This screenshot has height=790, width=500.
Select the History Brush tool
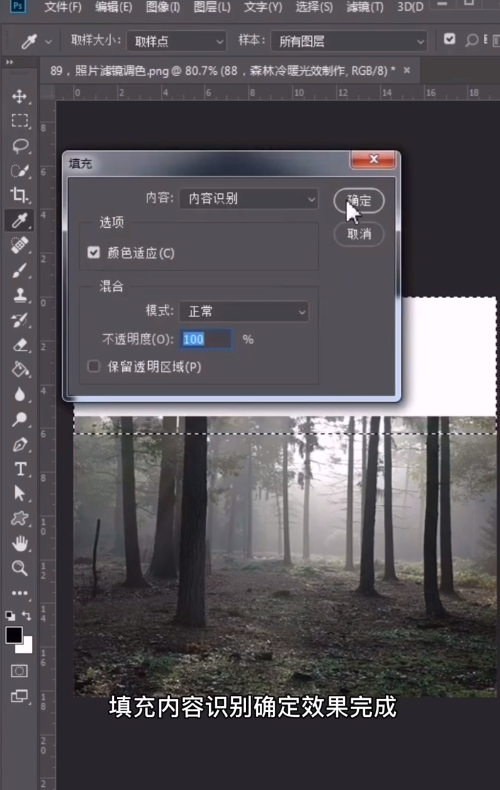point(20,320)
